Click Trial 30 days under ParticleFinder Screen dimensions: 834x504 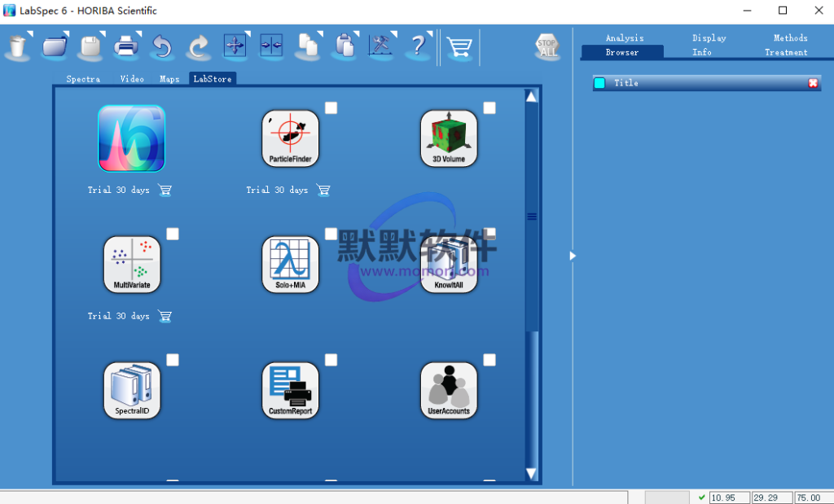[x=277, y=190]
